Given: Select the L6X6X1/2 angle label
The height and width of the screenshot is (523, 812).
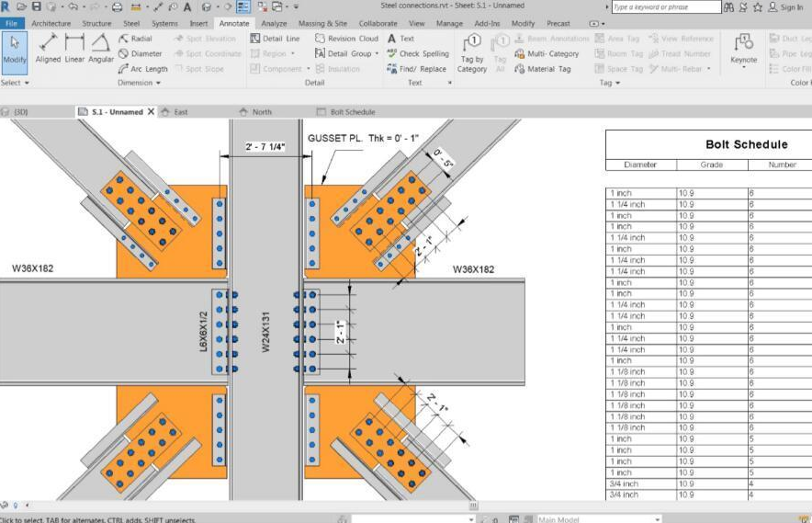Looking at the screenshot, I should point(204,332).
